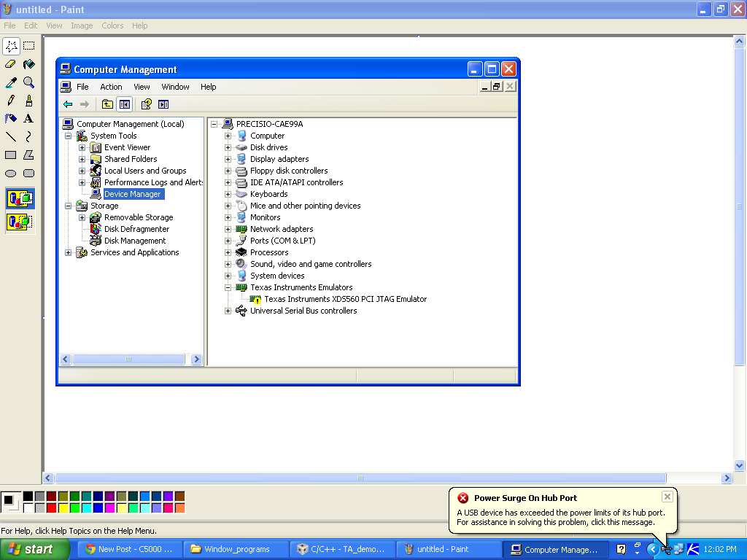Screen dimensions: 747x560
Task: Pick the brown color swatch
Action: [179, 497]
